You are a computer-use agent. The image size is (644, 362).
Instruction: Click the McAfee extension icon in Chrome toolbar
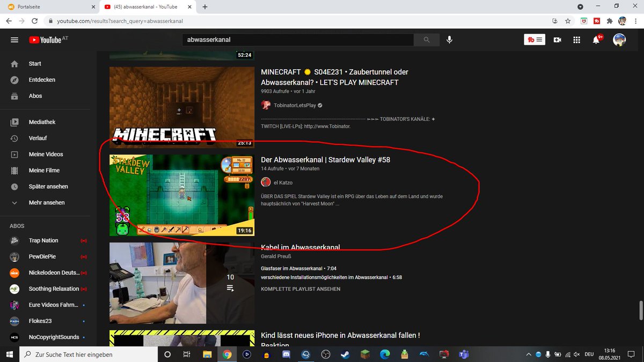coord(584,21)
